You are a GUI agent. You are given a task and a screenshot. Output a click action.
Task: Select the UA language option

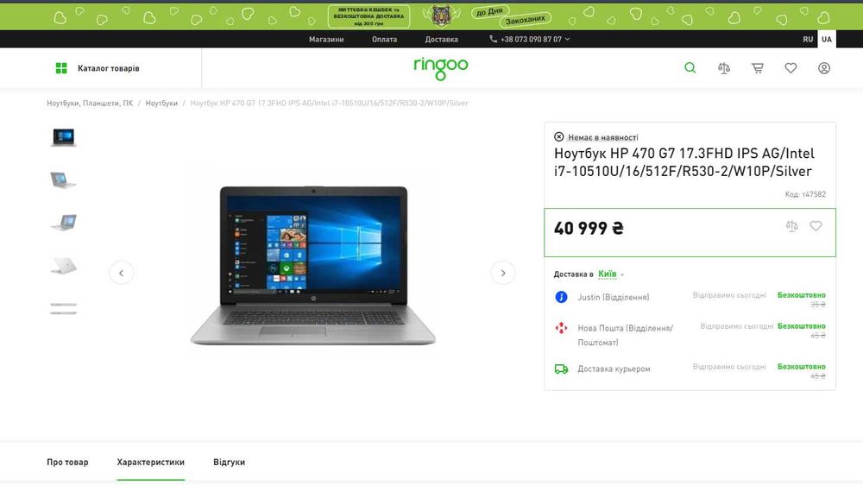[827, 39]
